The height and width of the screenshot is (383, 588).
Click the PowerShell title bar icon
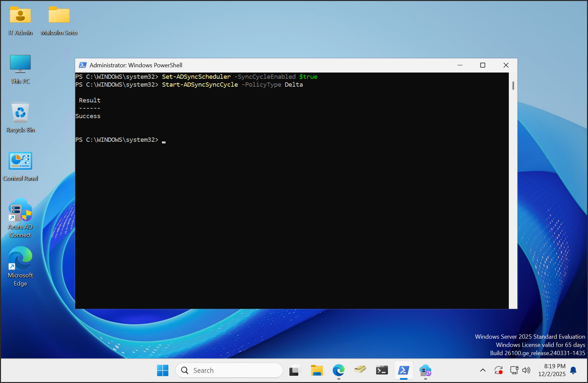pos(83,65)
